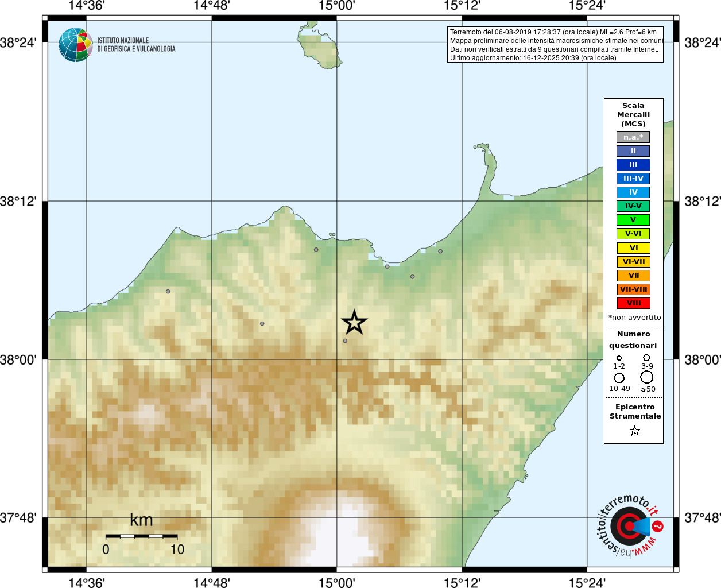
Task: Click the 14°36' label on the bottom axis
Action: coord(87,583)
